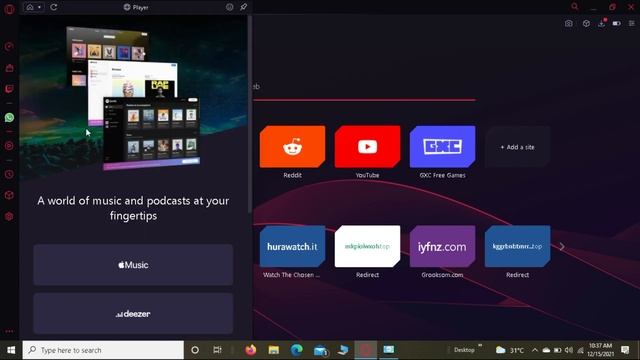Click the taskbar search box
The image size is (640, 360).
coord(103,350)
